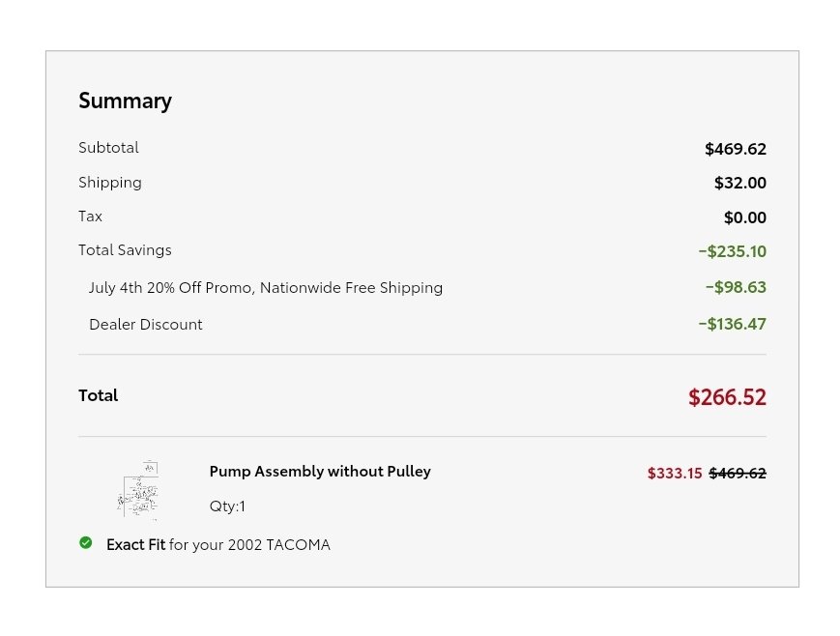
Task: Click the green Exact Fit checkmark icon
Action: click(86, 543)
